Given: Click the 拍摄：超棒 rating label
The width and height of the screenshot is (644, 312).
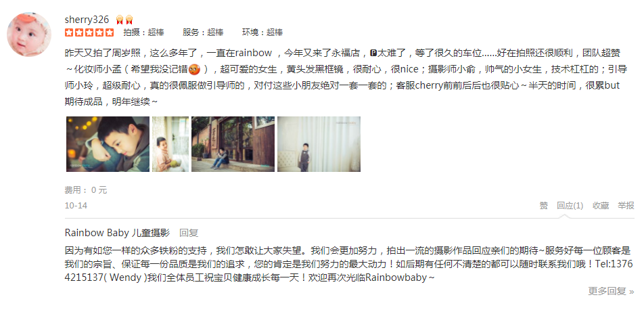Looking at the screenshot, I should [143, 32].
